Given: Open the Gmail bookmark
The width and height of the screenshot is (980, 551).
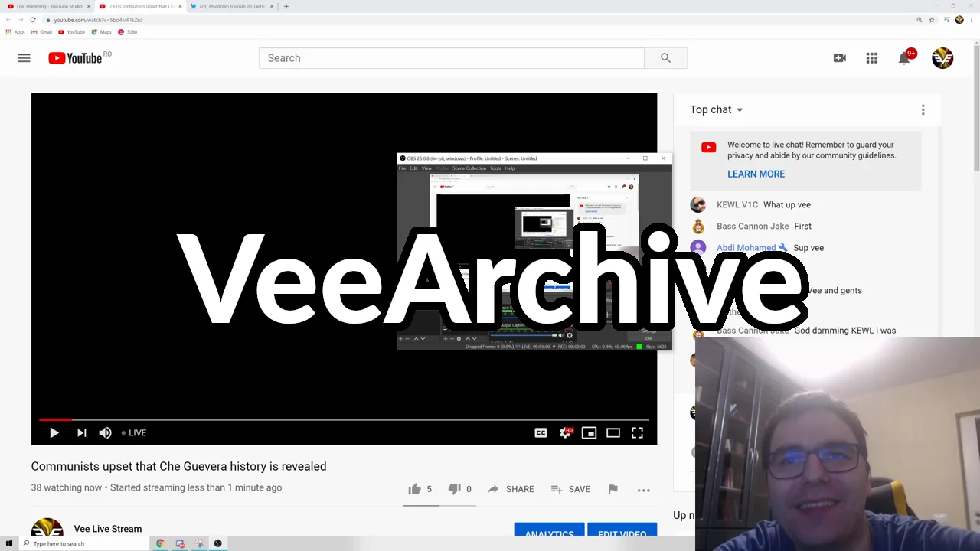Looking at the screenshot, I should coord(41,32).
